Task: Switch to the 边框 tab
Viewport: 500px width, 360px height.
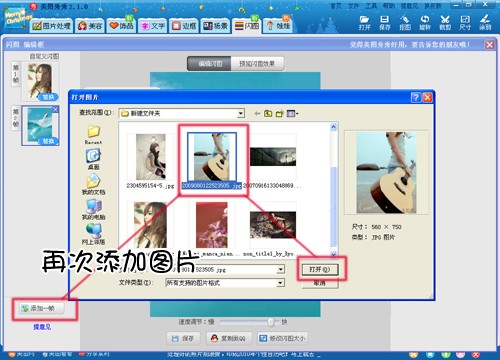Action: click(184, 26)
